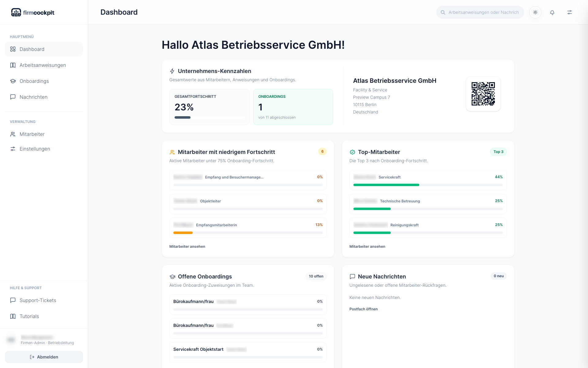Open Nachrichten via the speech bubble icon
Screen dimensions: 588x368
pyautogui.click(x=13, y=97)
